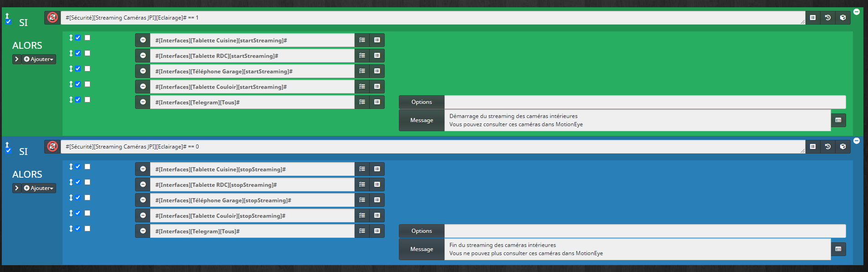868x272 pixels.
Task: Remove the Tablette Couloir startStreaming action
Action: pos(143,87)
